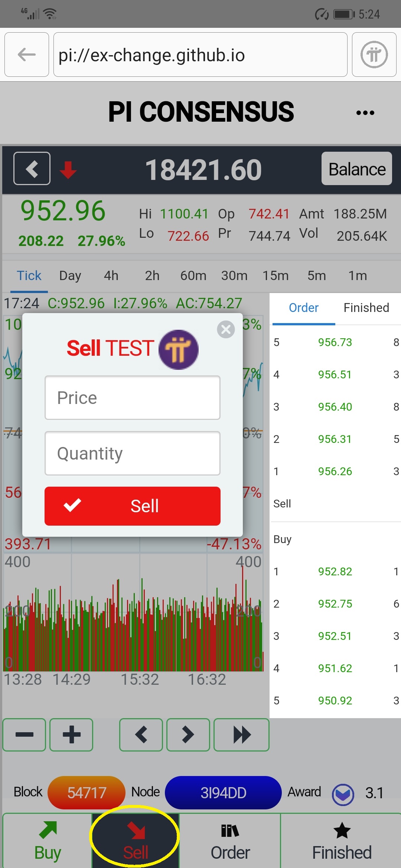Open the Balance panel
The height and width of the screenshot is (868, 401).
[356, 169]
